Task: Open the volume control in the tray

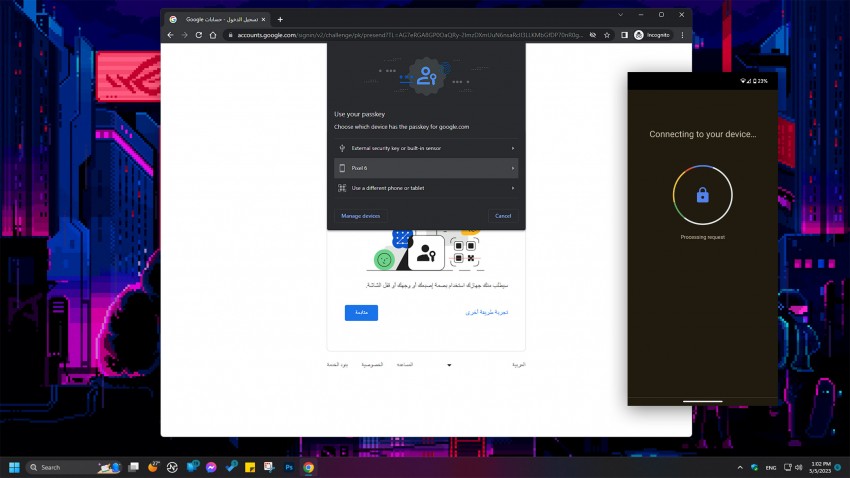Action: coord(799,467)
